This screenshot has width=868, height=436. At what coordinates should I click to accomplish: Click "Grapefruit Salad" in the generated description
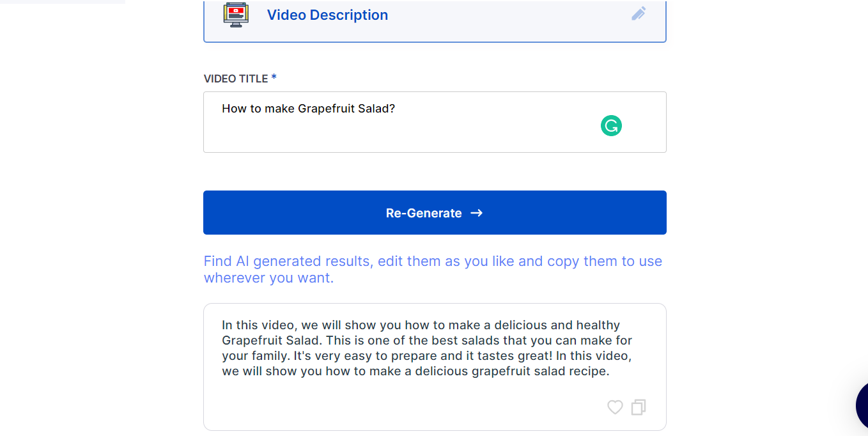[270, 340]
